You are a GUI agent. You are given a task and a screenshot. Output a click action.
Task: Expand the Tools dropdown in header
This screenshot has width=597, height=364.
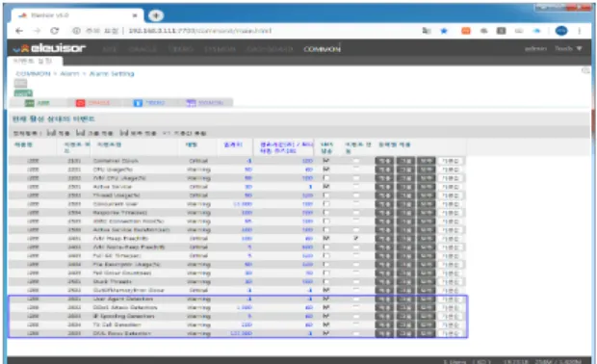568,48
